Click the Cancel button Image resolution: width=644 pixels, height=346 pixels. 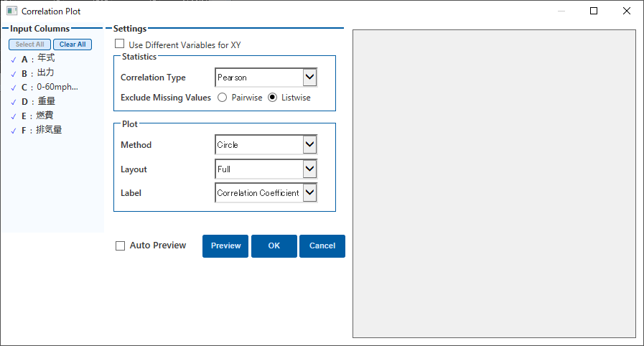(x=322, y=246)
